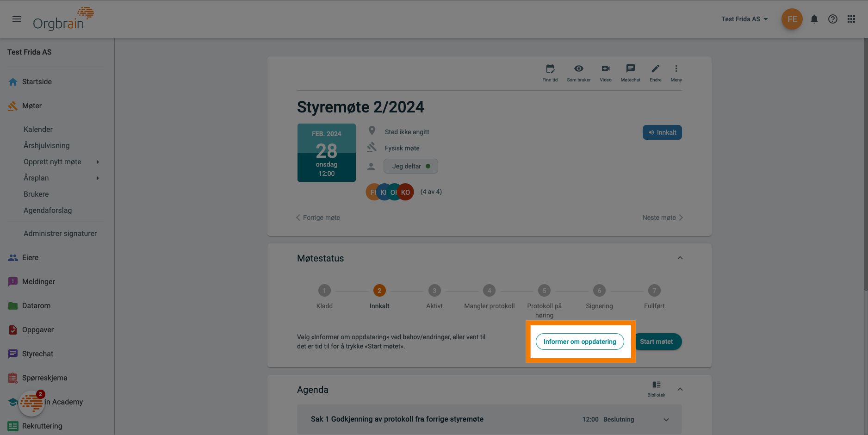
Task: Click the Start møtet button
Action: pos(657,342)
